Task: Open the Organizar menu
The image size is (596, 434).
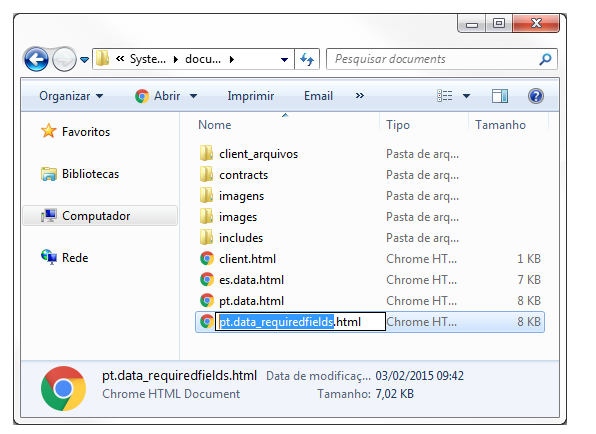Action: 71,96
